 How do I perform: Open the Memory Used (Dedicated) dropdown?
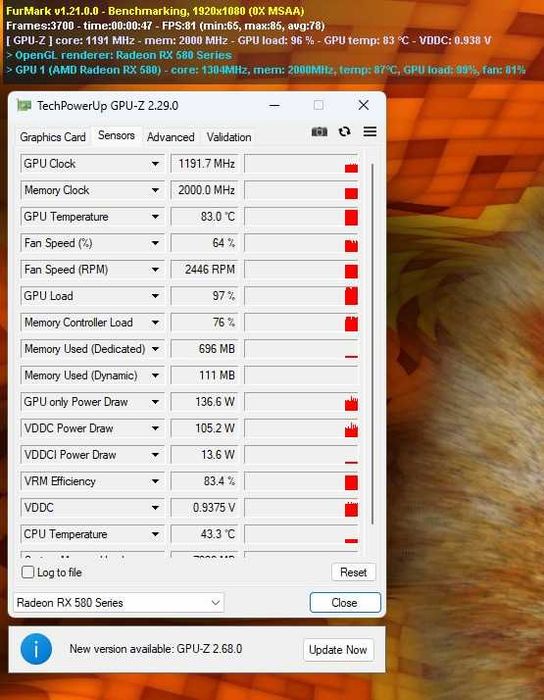point(155,349)
